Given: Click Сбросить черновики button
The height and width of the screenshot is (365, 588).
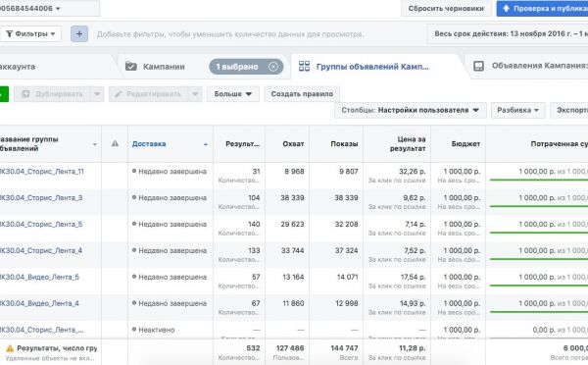Looking at the screenshot, I should 446,8.
